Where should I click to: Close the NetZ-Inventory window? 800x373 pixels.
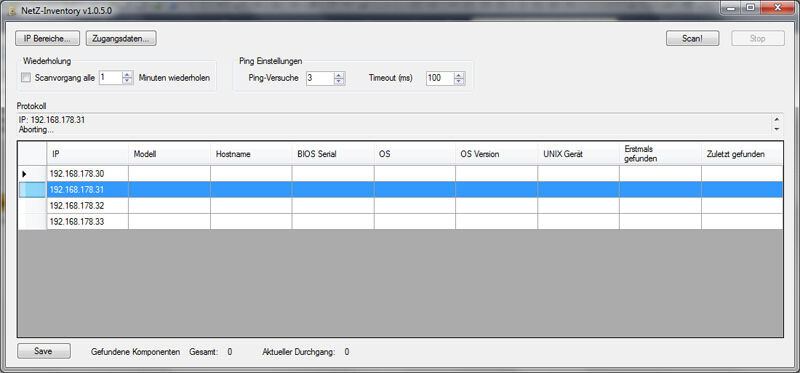coord(778,8)
